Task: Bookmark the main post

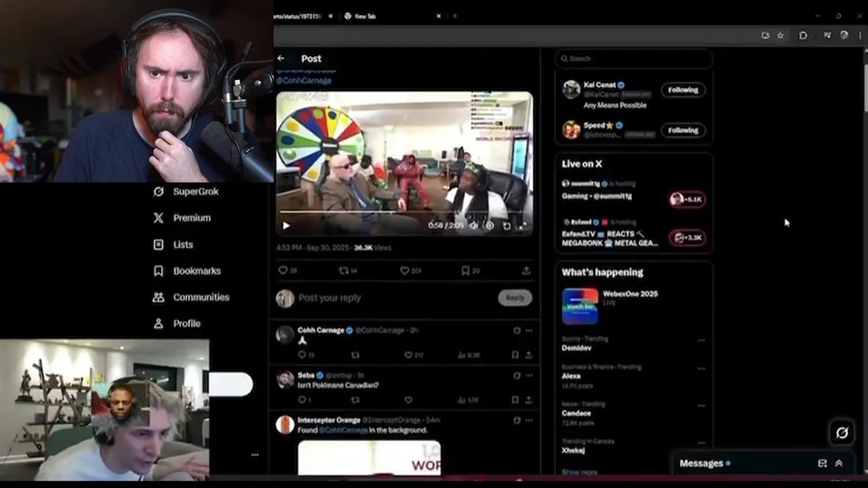Action: coord(465,270)
